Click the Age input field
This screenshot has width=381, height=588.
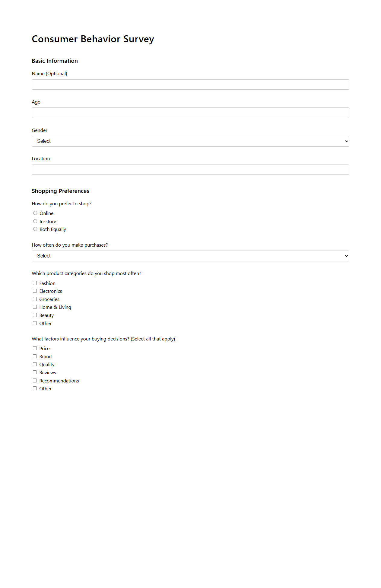click(x=190, y=113)
